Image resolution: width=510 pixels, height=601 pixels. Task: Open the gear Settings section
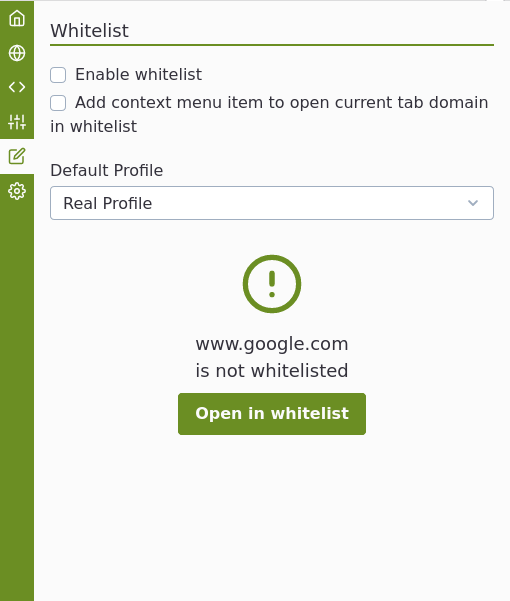[17, 191]
